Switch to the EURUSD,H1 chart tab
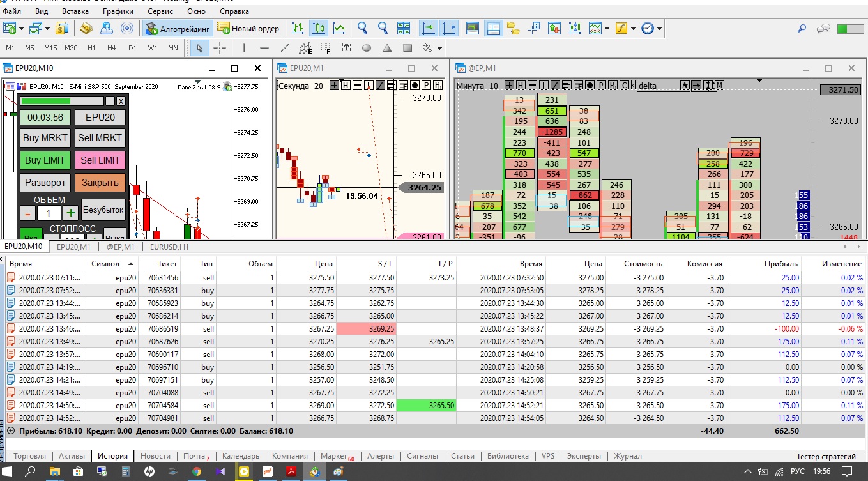 [169, 247]
